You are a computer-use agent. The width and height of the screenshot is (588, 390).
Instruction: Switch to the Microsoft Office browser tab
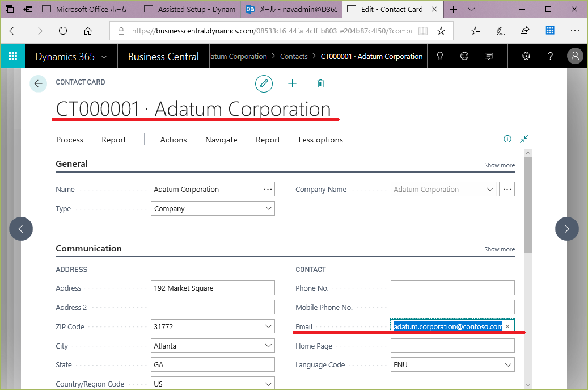click(x=88, y=10)
